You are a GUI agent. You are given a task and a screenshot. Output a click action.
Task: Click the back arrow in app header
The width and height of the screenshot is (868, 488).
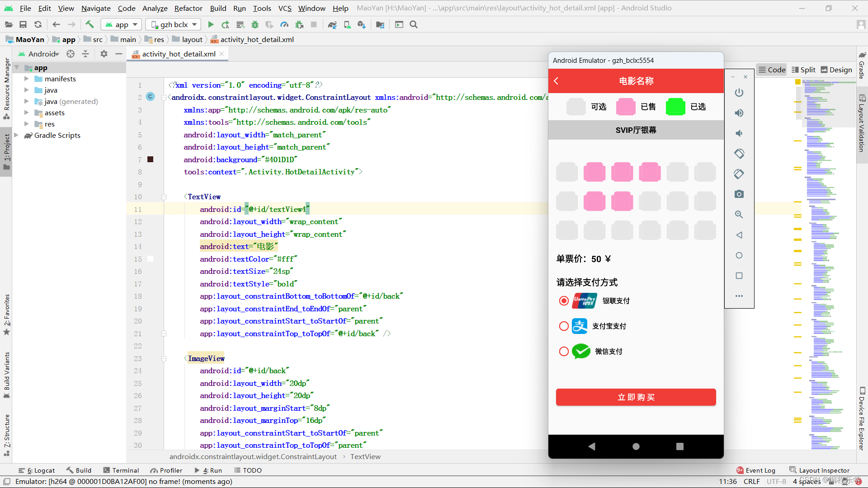pos(557,81)
